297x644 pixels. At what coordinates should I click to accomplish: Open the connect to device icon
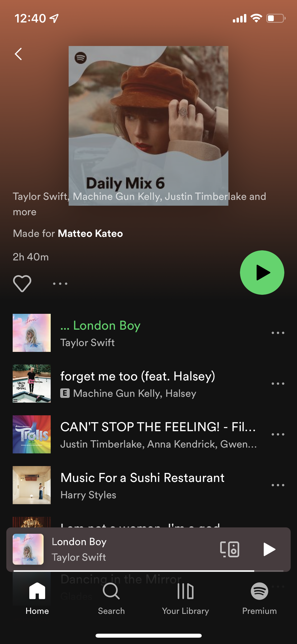[230, 549]
